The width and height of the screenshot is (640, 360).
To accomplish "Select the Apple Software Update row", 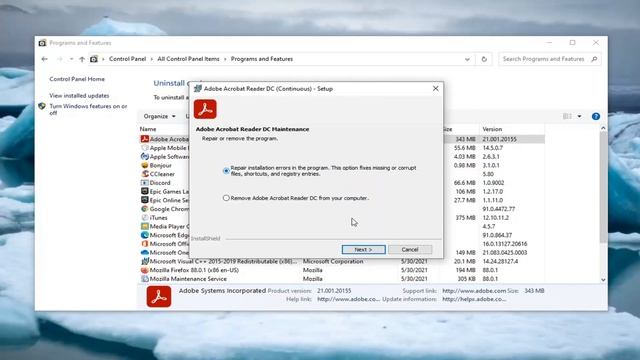I will tap(164, 157).
